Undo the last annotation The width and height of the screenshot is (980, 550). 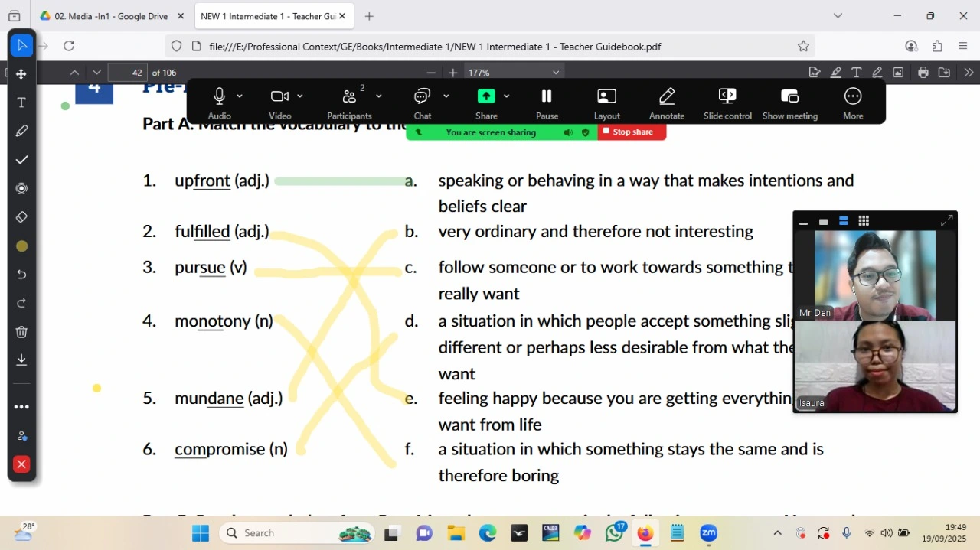click(21, 274)
